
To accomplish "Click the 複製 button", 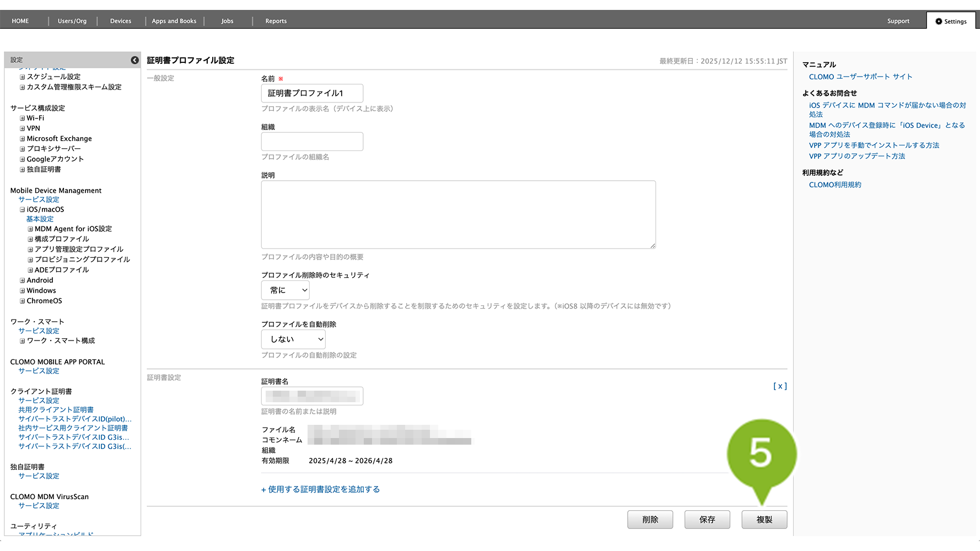I will [764, 520].
